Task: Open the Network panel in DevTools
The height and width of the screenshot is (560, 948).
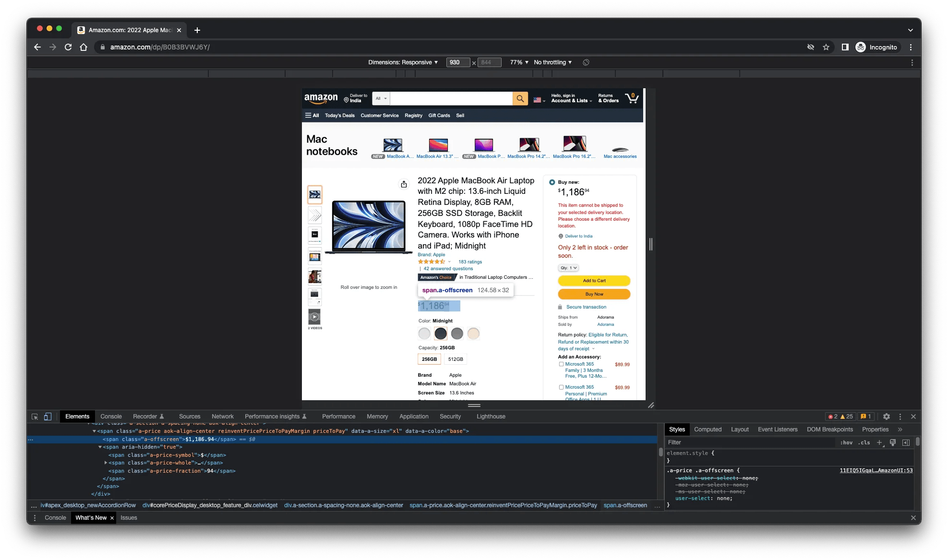Action: click(x=222, y=417)
